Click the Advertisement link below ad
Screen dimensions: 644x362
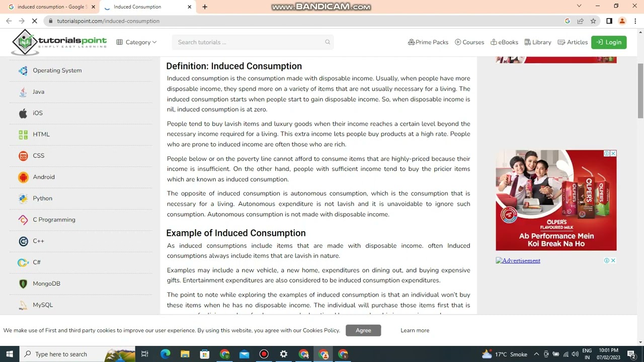point(518,260)
